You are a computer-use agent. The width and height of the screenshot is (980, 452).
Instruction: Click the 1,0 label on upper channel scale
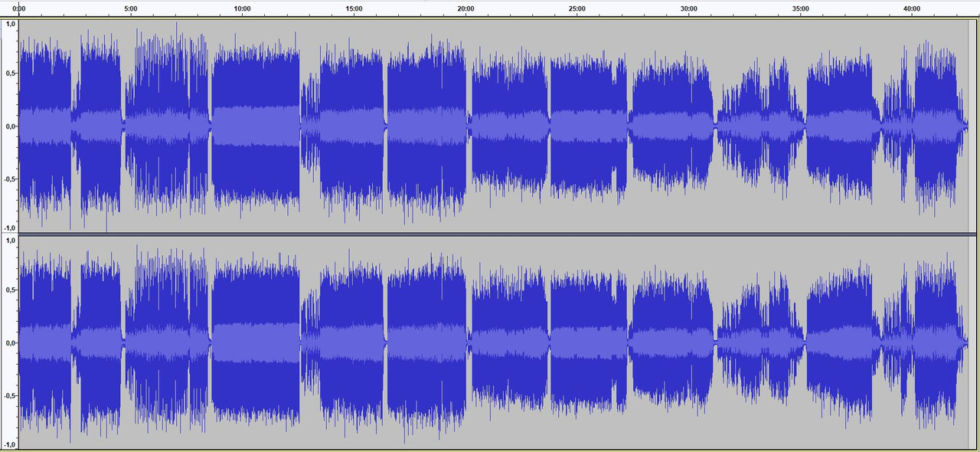10,24
